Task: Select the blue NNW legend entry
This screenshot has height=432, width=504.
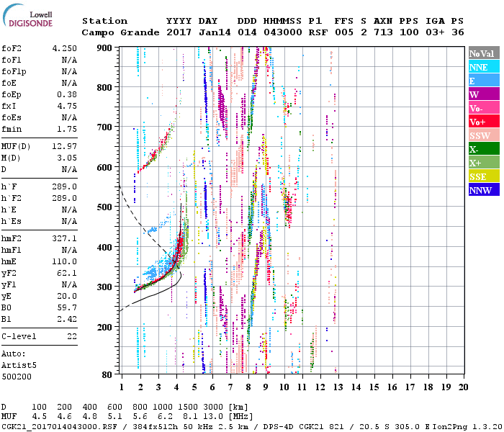Action: pos(483,190)
